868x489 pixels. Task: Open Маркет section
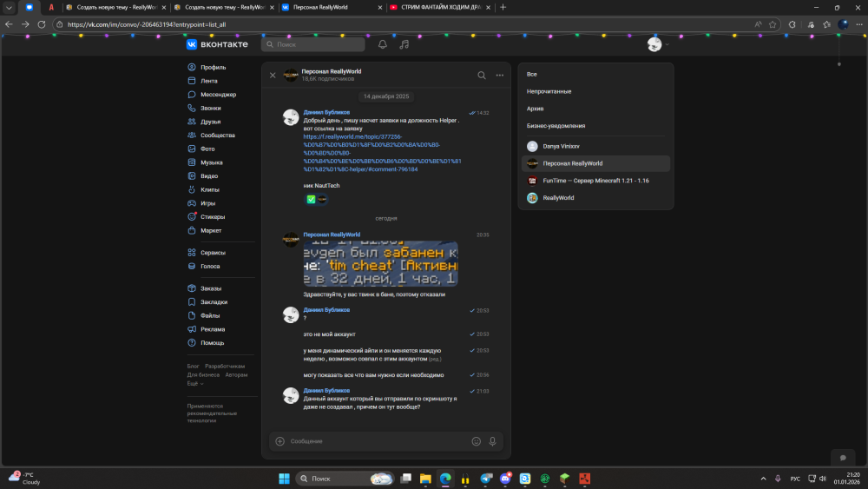[x=211, y=230]
